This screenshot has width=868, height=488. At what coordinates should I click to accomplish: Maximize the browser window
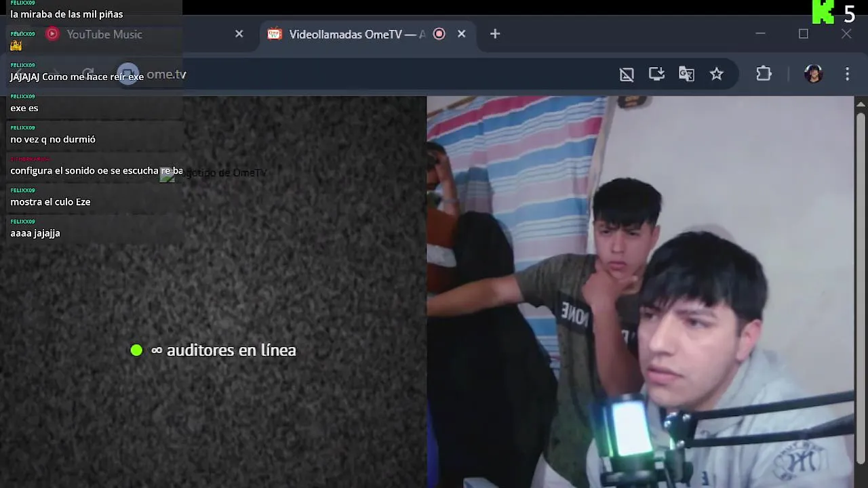[804, 34]
